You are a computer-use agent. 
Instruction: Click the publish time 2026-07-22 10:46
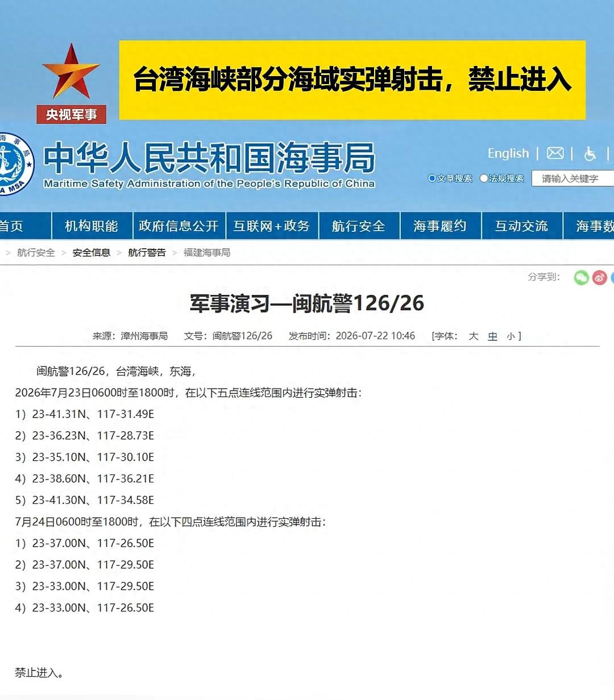pyautogui.click(x=375, y=336)
